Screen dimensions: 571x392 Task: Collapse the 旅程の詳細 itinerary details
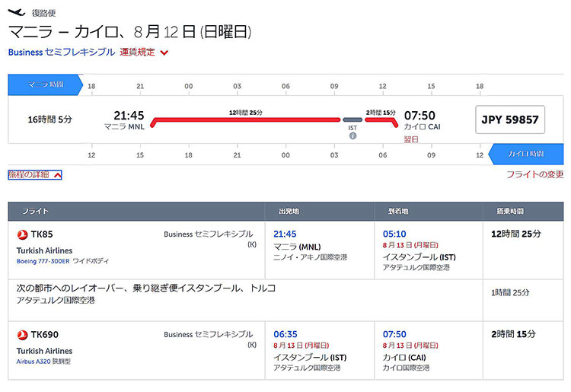(35, 175)
